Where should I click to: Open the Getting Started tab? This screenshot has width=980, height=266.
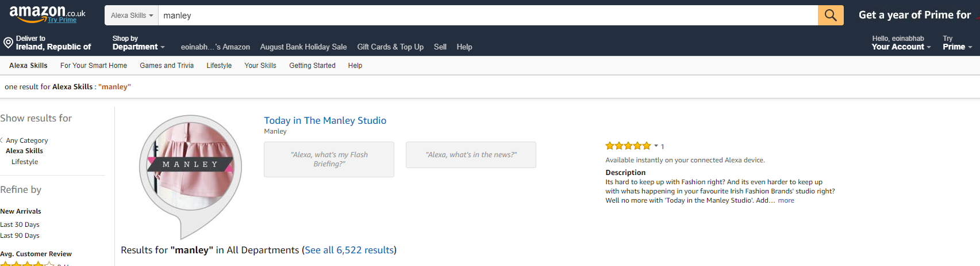click(312, 66)
